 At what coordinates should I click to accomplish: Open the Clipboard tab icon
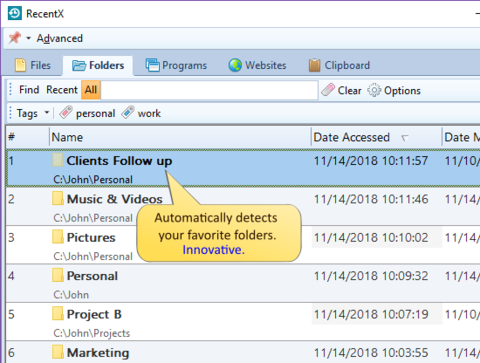click(314, 65)
